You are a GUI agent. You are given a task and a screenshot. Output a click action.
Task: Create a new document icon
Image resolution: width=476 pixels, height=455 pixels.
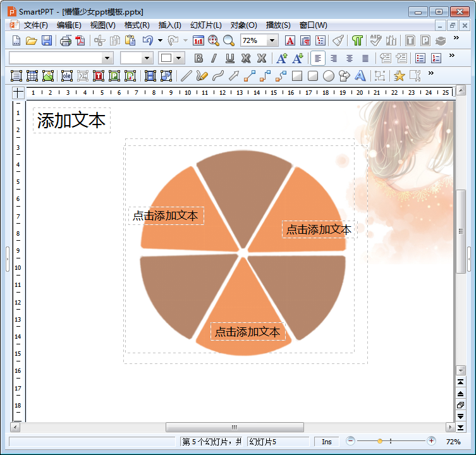tap(16, 40)
